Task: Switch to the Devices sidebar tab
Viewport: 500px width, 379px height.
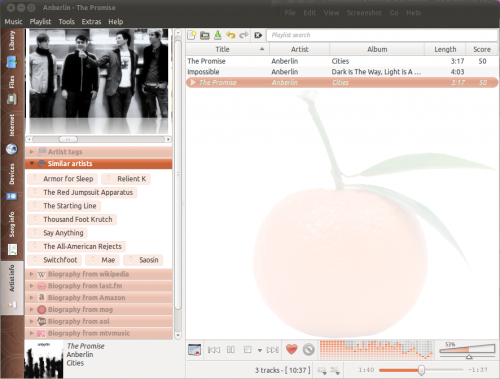Action: [x=12, y=182]
